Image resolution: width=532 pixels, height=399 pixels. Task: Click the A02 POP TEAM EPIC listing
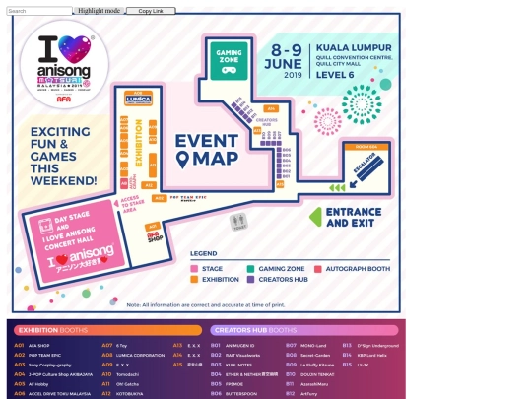pos(37,355)
